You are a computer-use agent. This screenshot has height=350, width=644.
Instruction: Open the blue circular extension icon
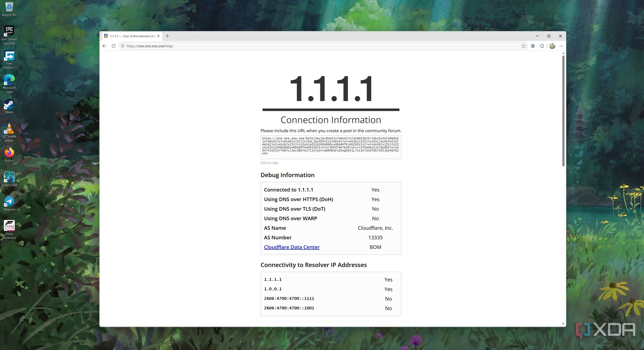click(x=533, y=46)
